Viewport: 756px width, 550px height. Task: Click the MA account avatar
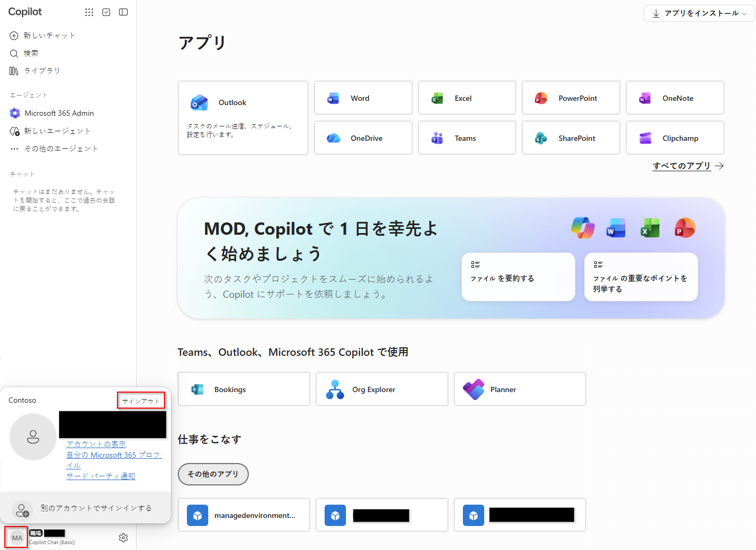[x=17, y=538]
